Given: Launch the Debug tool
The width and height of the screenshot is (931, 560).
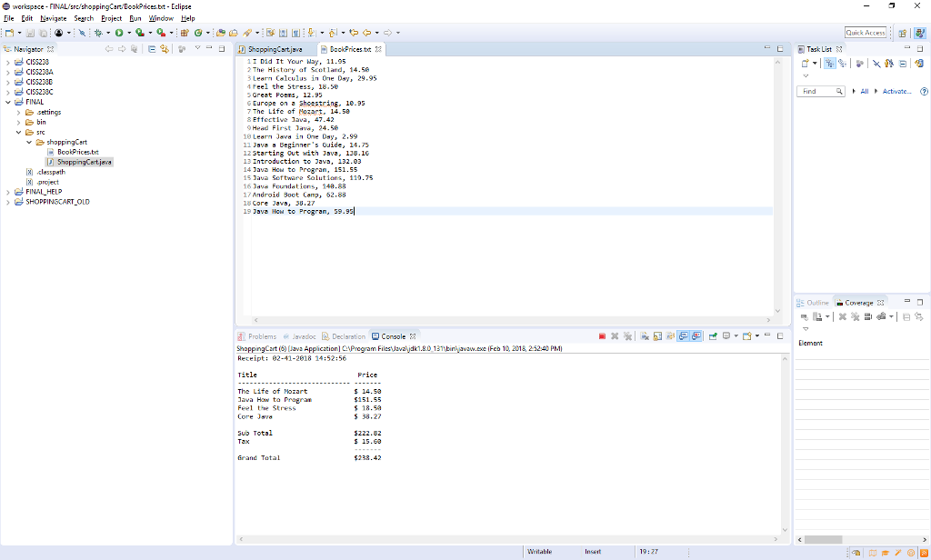Looking at the screenshot, I should (96, 32).
